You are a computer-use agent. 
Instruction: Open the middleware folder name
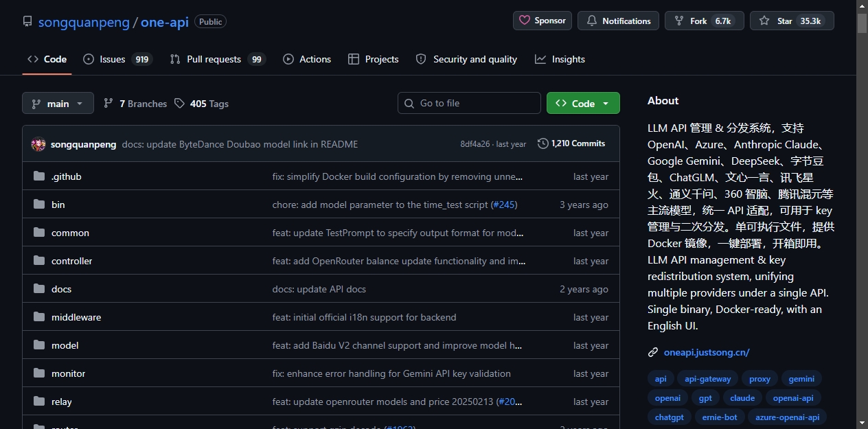click(x=76, y=317)
